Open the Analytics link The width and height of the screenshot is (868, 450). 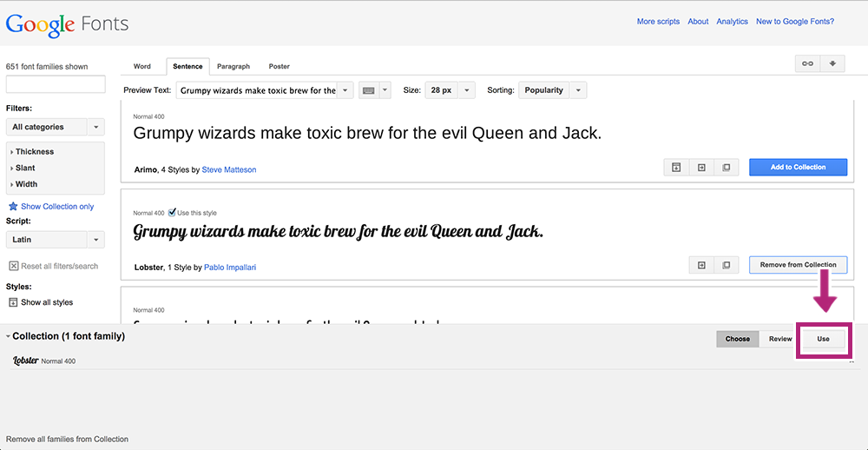point(733,22)
